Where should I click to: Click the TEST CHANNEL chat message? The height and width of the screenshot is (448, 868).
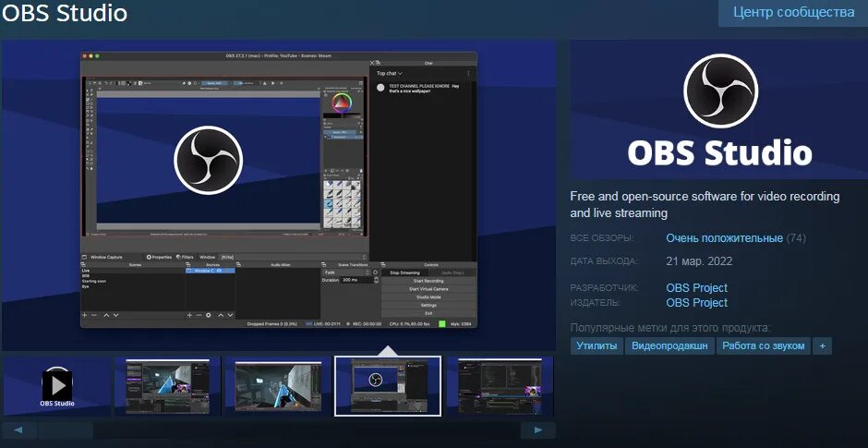[424, 88]
